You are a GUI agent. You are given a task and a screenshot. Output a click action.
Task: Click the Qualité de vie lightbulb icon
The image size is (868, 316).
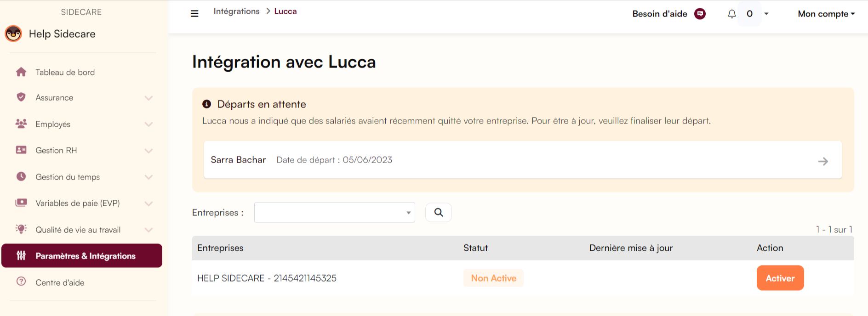(x=21, y=230)
